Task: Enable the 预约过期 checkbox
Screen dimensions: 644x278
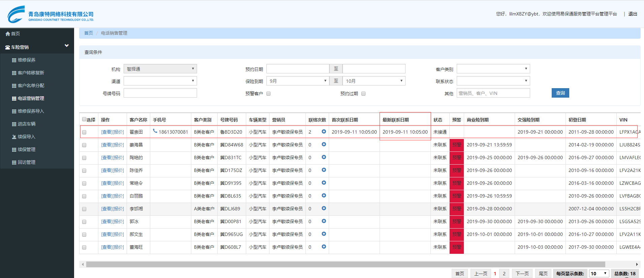Action: [363, 94]
